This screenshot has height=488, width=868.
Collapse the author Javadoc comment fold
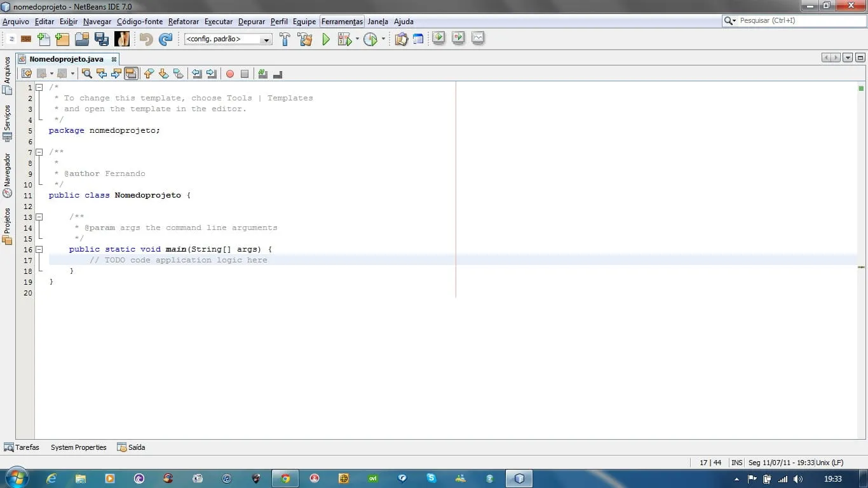point(39,152)
